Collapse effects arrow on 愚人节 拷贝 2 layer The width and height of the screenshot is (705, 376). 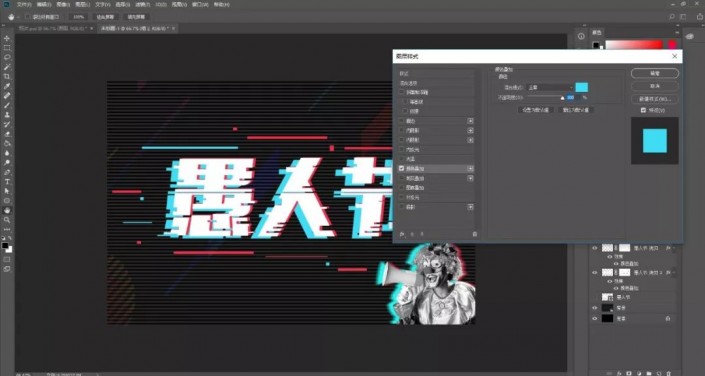pos(674,272)
